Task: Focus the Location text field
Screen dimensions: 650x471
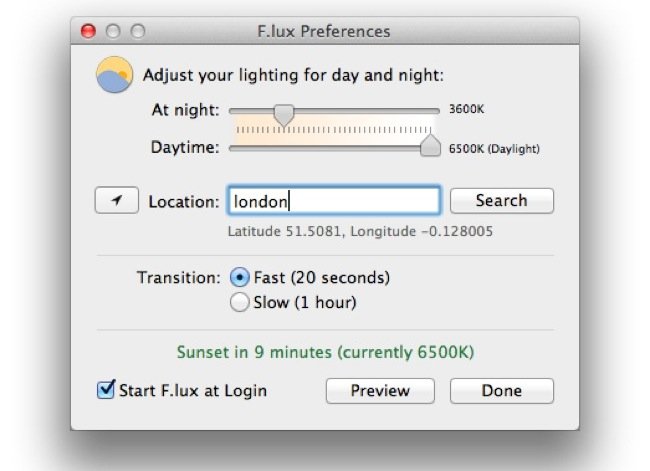Action: (x=333, y=201)
